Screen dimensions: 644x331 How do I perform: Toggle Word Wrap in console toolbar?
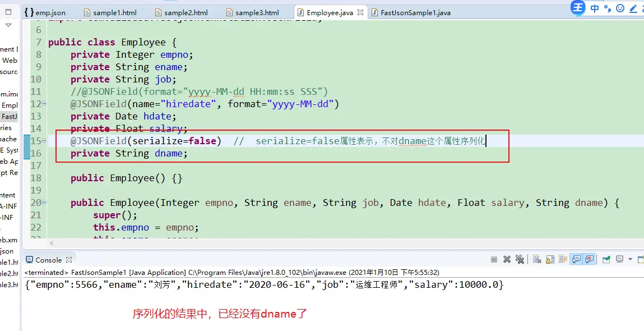(x=562, y=260)
